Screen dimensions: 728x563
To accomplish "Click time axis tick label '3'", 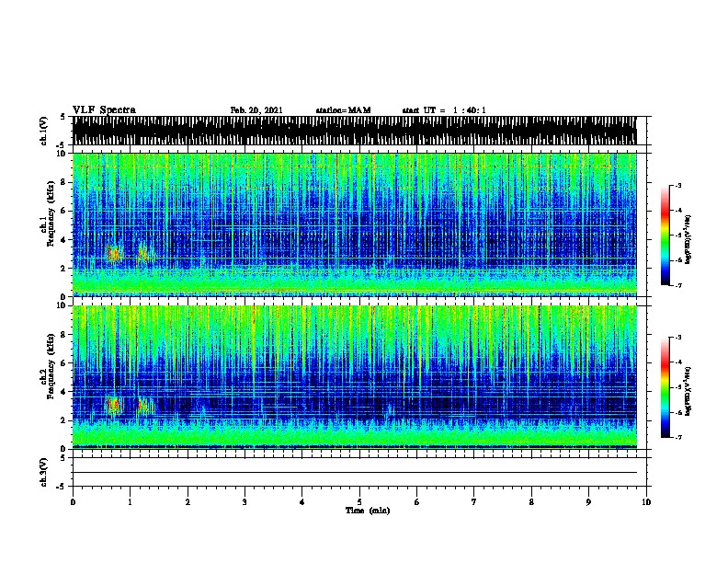I will [245, 501].
